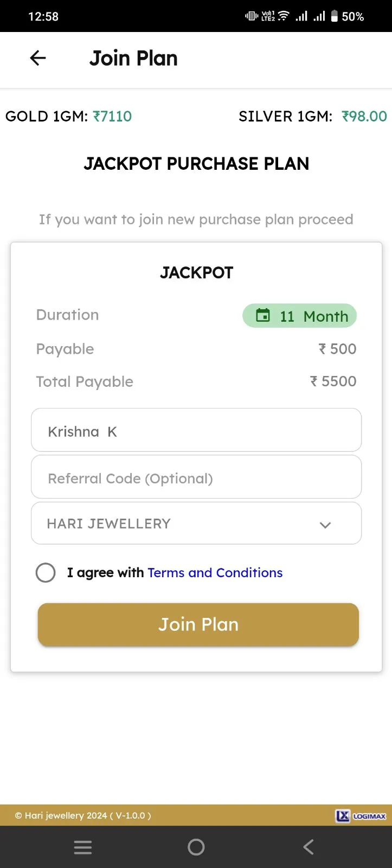Tap the Wi-Fi icon in status bar

pyautogui.click(x=283, y=16)
